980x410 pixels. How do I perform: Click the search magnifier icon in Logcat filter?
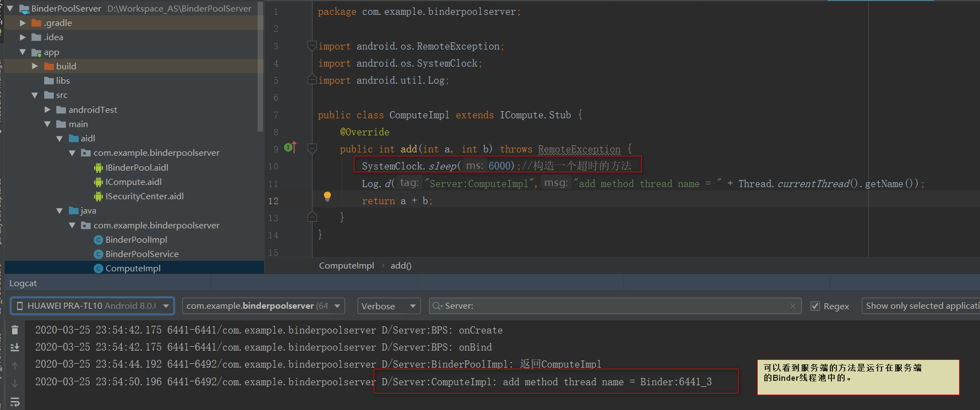pos(437,306)
